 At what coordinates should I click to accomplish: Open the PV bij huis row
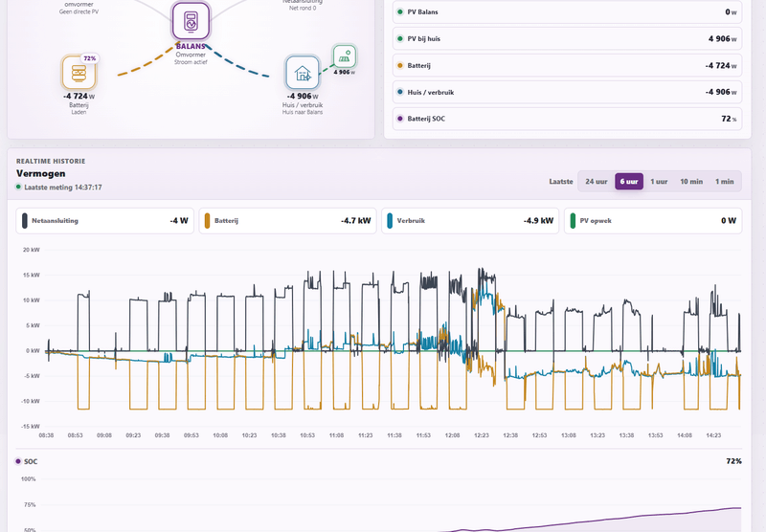pyautogui.click(x=567, y=38)
